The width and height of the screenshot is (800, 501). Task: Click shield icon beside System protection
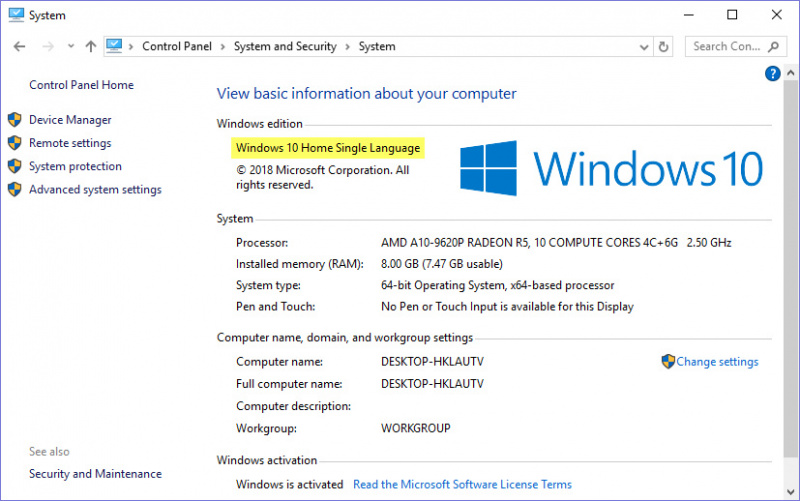[x=14, y=166]
